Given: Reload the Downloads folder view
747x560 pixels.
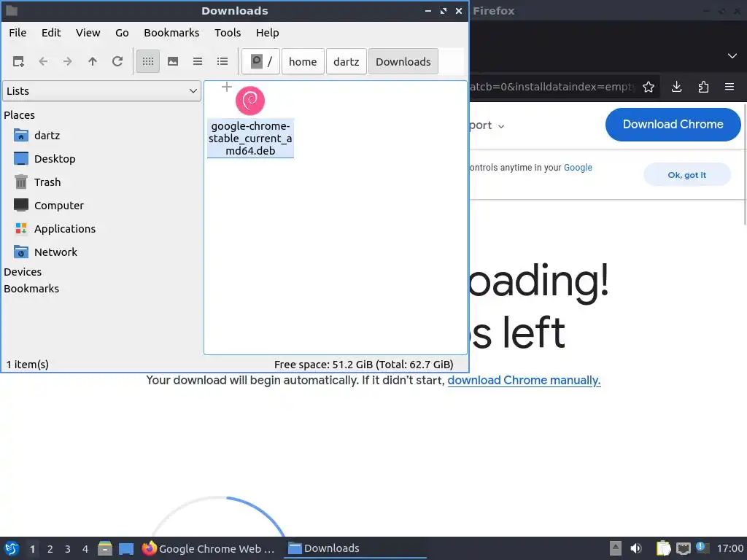Looking at the screenshot, I should 117,61.
